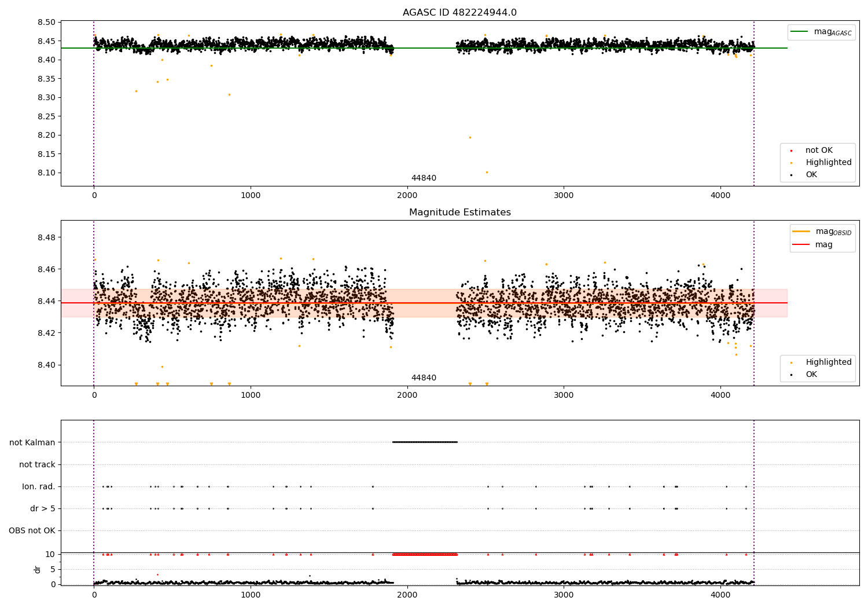Image resolution: width=868 pixels, height=608 pixels.
Task: Click 'mag' legend label with red line in Magnitude Estimates
Action: pyautogui.click(x=824, y=245)
